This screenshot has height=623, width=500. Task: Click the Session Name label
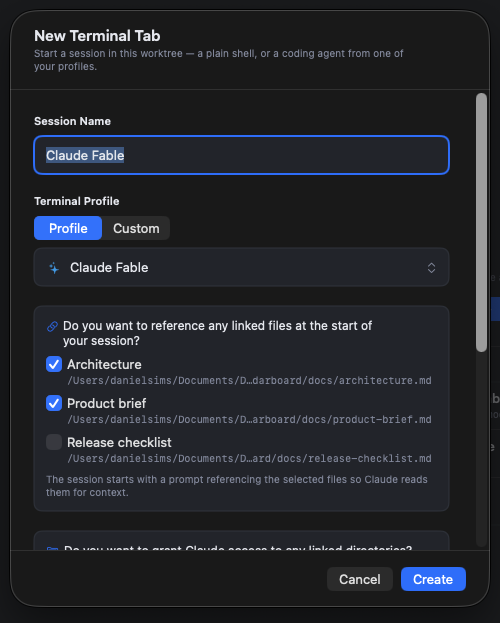click(x=72, y=121)
